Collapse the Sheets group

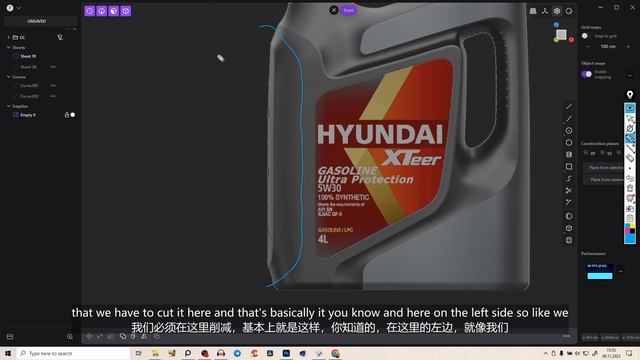coord(9,47)
